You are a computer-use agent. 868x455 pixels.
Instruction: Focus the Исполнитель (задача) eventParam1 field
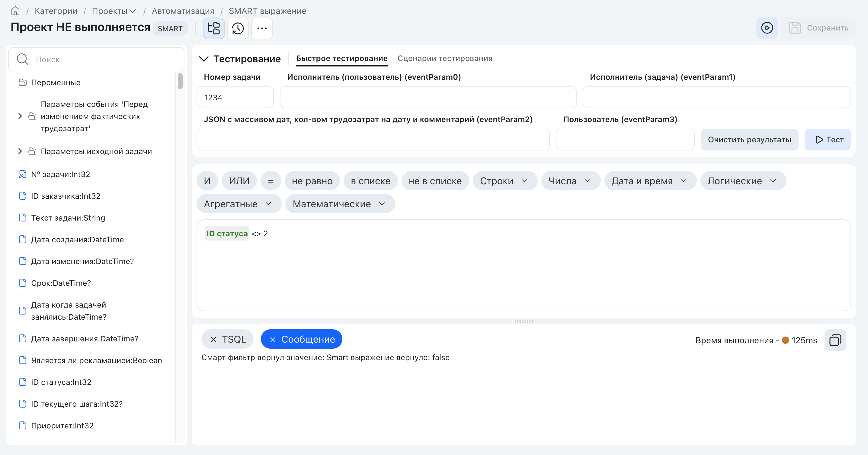pyautogui.click(x=717, y=97)
